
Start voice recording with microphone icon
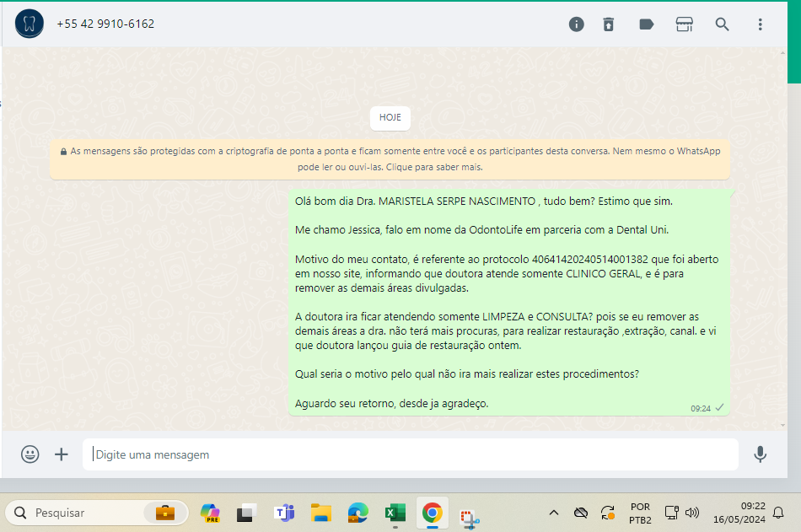pyautogui.click(x=761, y=454)
